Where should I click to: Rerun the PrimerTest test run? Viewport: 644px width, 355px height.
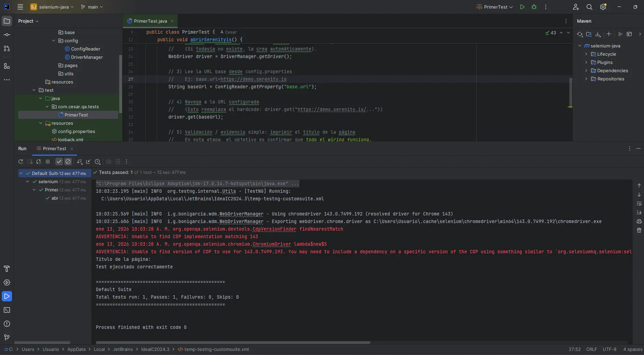[x=21, y=162]
